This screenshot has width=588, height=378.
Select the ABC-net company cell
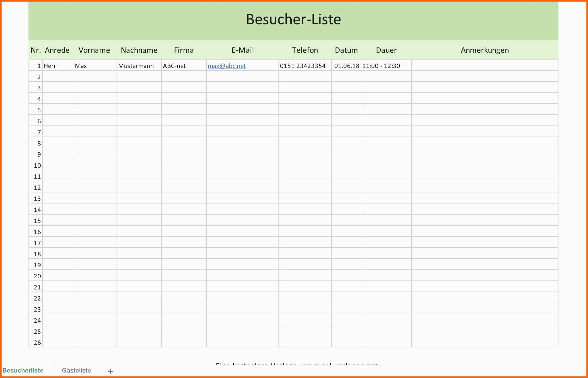tap(174, 66)
